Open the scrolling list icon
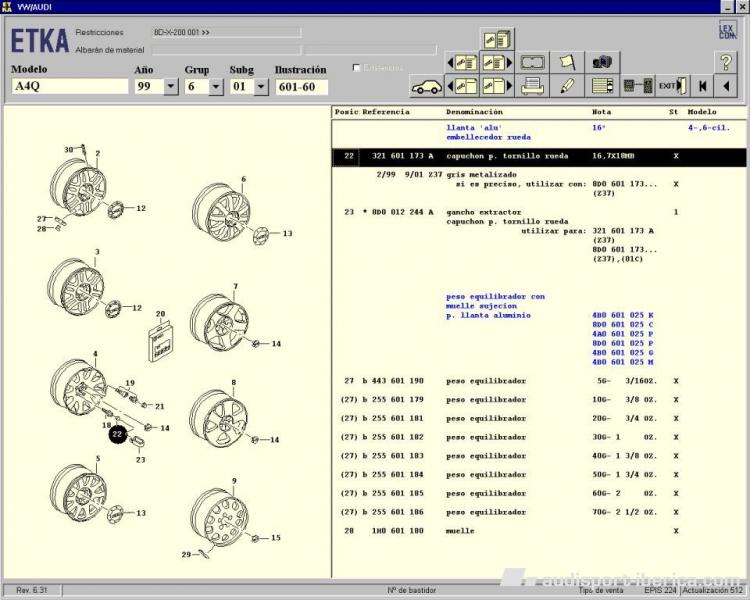The height and width of the screenshot is (600, 750). tap(602, 86)
